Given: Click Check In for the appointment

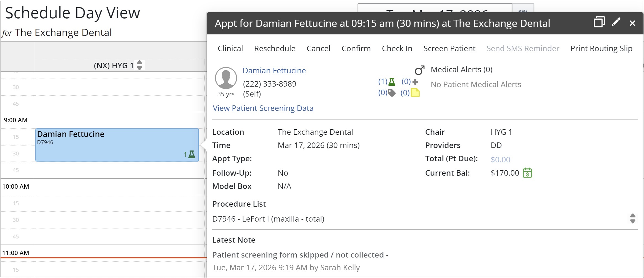Looking at the screenshot, I should pyautogui.click(x=397, y=49).
